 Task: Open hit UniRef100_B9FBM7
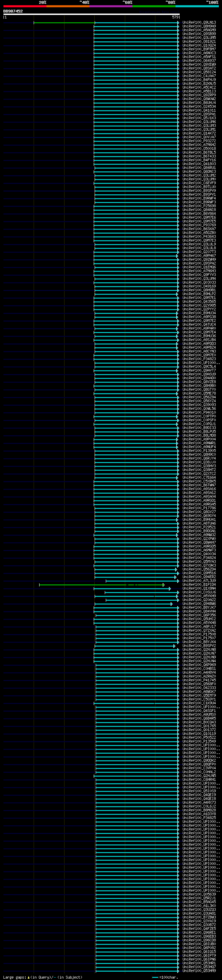click(x=199, y=49)
